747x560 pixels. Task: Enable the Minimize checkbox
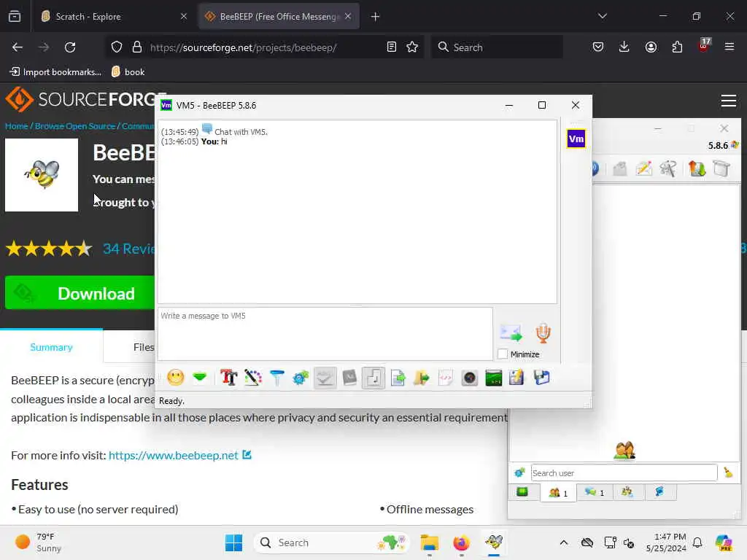(503, 354)
